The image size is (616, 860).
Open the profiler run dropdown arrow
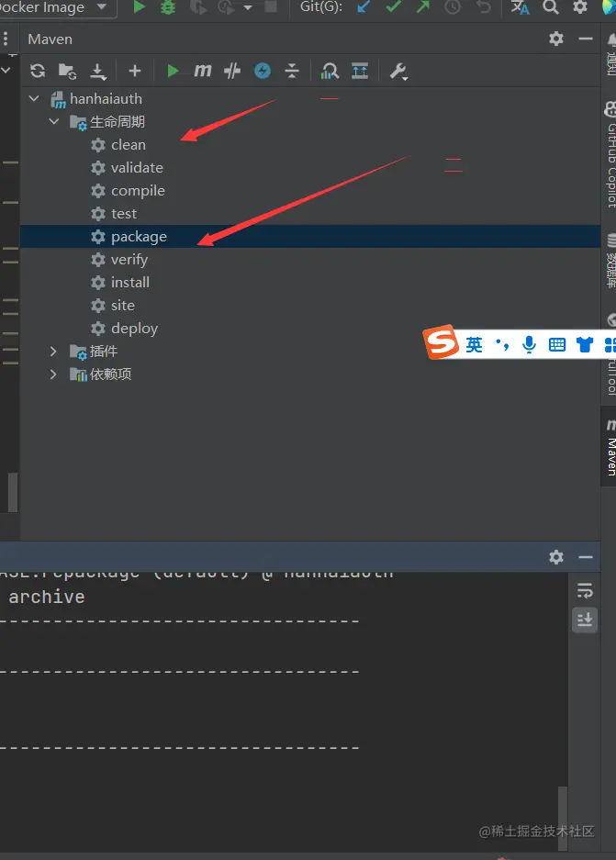pyautogui.click(x=248, y=7)
